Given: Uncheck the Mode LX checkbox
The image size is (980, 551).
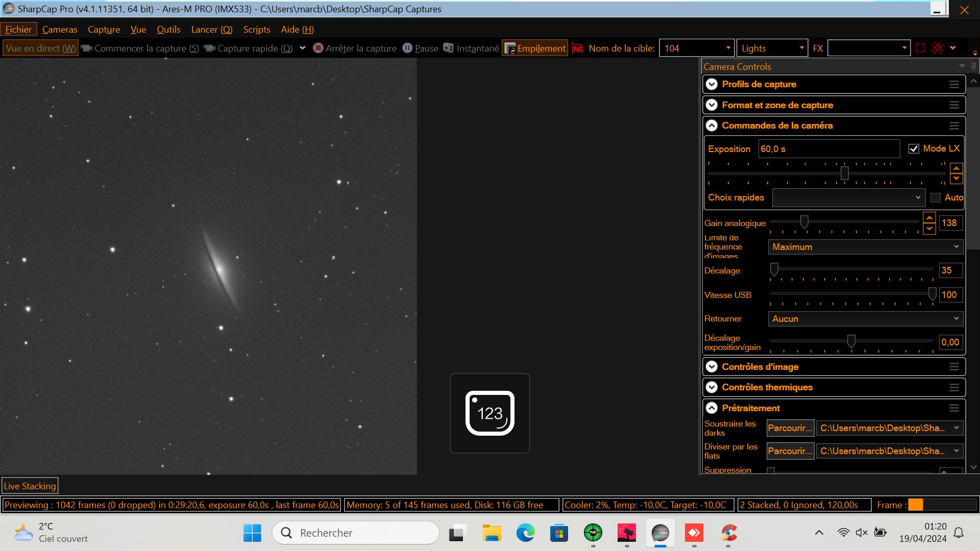Looking at the screenshot, I should (914, 148).
